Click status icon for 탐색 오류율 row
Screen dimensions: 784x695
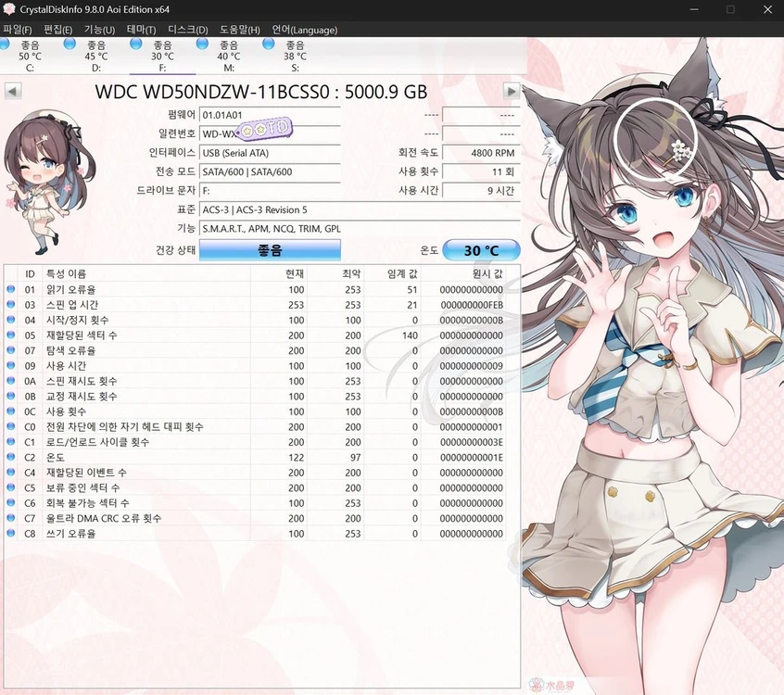point(11,350)
